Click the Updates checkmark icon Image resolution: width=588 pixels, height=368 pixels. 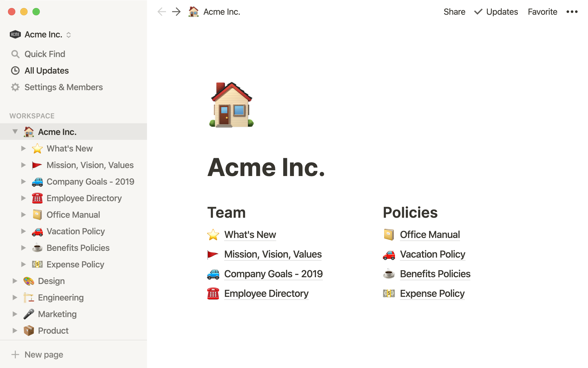tap(477, 11)
